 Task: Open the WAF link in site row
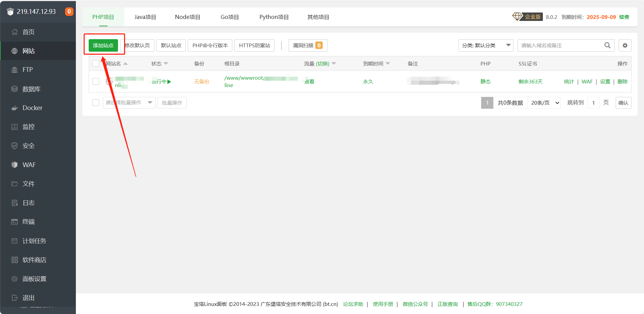(x=587, y=81)
